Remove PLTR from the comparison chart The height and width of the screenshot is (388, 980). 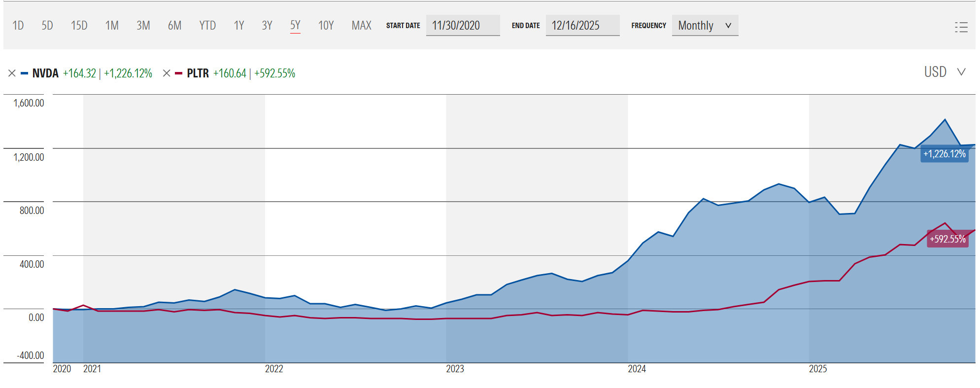point(167,73)
